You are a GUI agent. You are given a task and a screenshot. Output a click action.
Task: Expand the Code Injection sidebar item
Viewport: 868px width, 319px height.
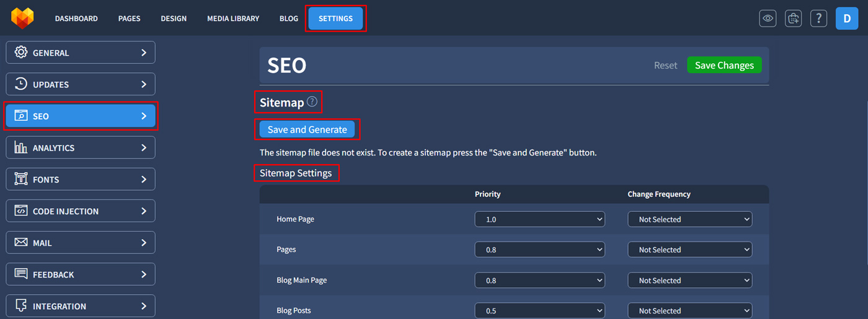click(x=81, y=211)
